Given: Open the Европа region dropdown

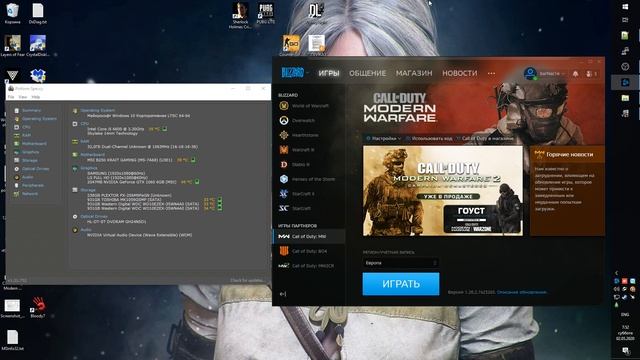Looking at the screenshot, I should (x=401, y=263).
